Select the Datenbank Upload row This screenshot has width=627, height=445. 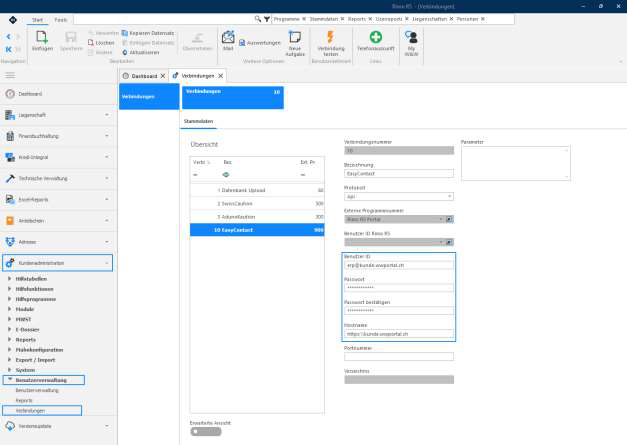point(257,190)
